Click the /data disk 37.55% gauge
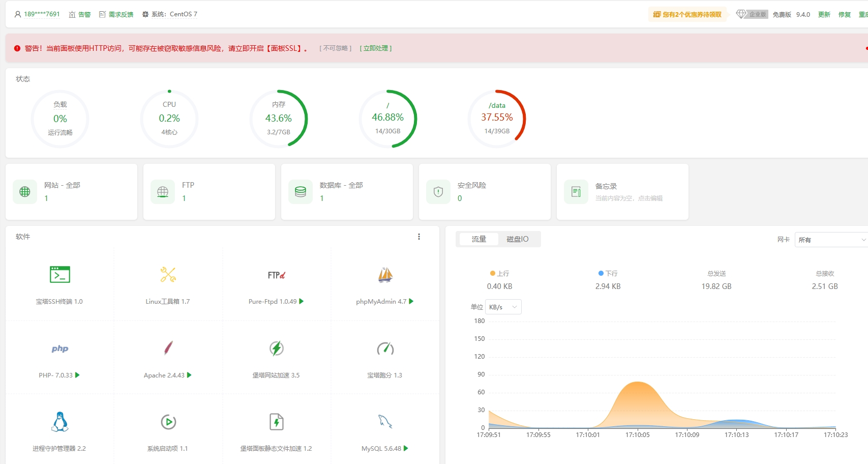868x464 pixels. tap(497, 119)
